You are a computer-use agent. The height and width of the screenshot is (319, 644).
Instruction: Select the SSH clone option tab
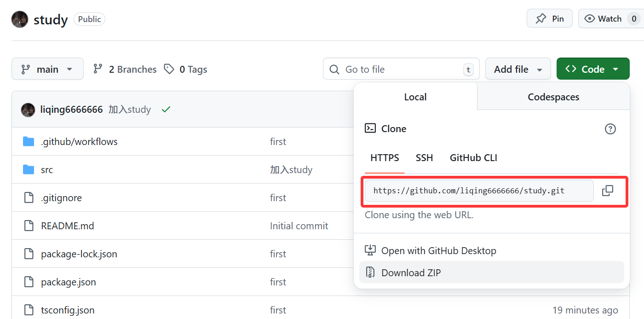(x=424, y=158)
